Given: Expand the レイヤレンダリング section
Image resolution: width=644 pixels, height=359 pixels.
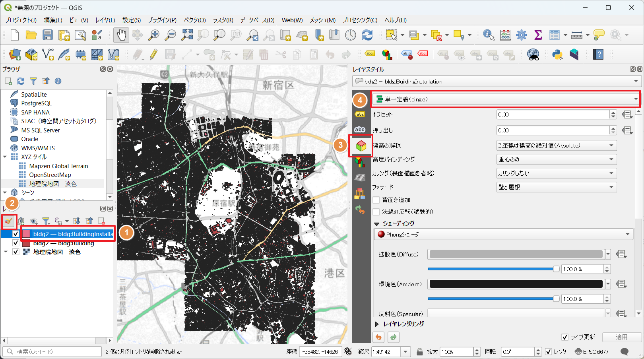Looking at the screenshot, I should point(377,324).
